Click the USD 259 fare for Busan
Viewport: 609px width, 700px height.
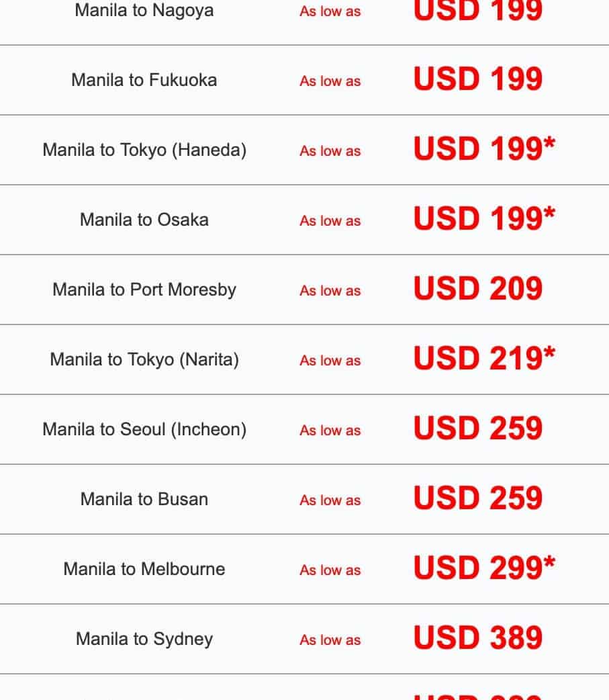(x=477, y=499)
